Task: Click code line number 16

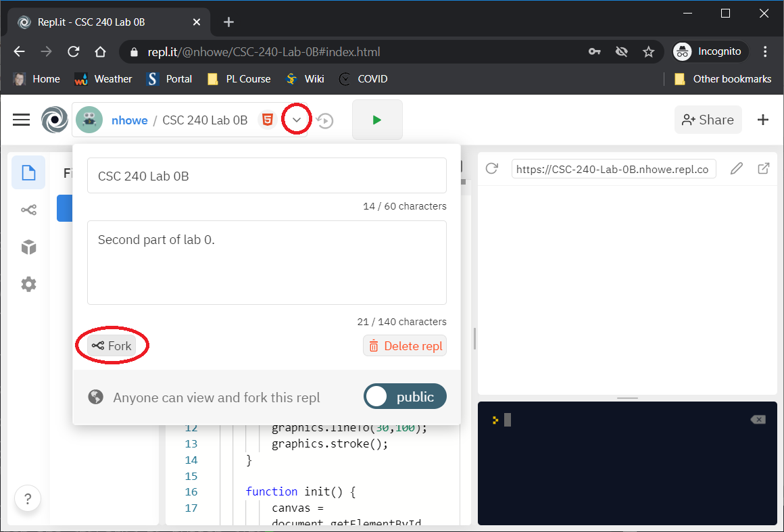Action: point(191,491)
